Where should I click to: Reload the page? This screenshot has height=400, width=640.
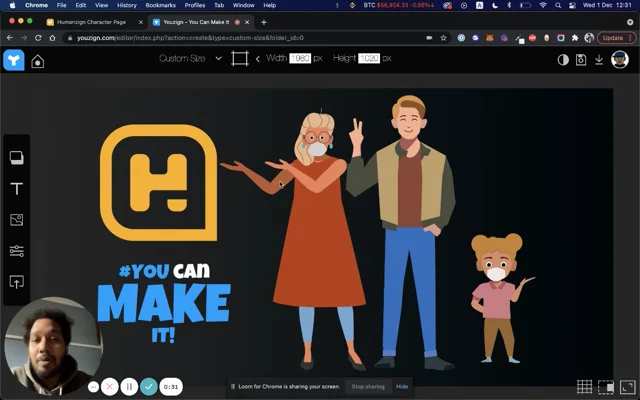38,38
